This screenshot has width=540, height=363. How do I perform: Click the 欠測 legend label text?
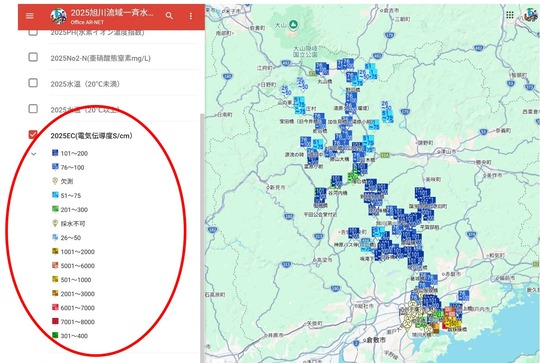[x=67, y=182]
